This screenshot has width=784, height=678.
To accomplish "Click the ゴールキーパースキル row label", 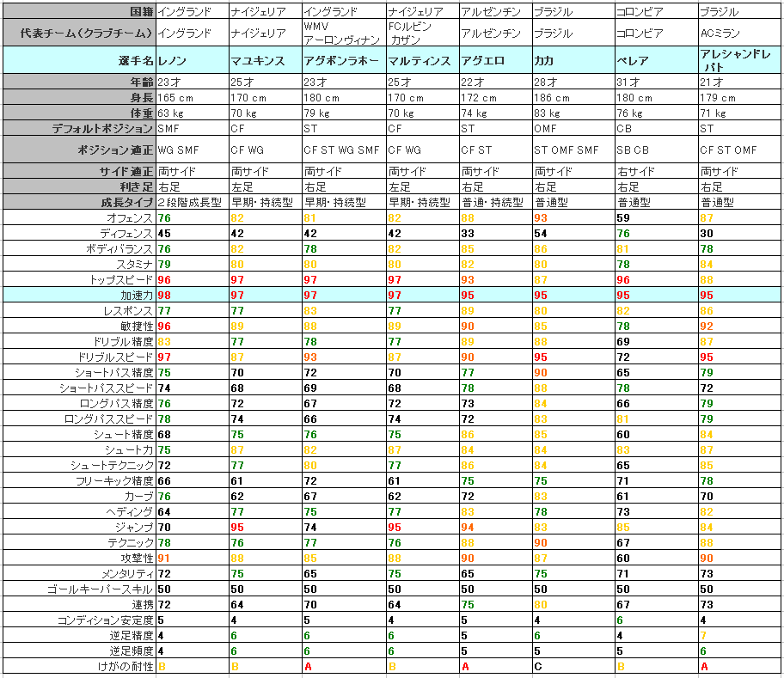I will (x=77, y=589).
